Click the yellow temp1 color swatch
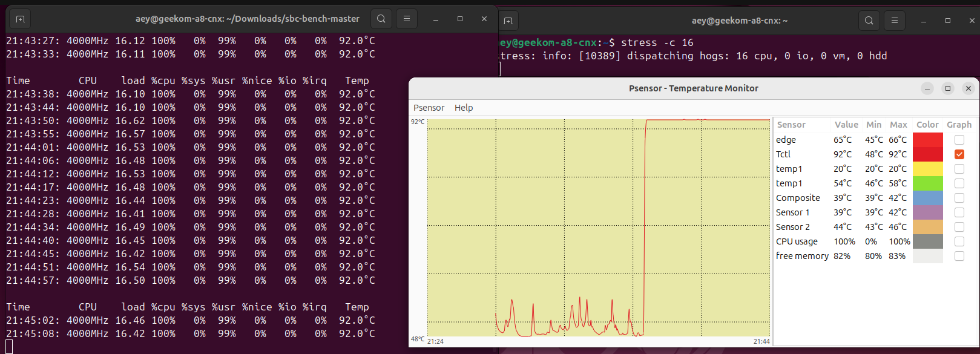 (928, 169)
